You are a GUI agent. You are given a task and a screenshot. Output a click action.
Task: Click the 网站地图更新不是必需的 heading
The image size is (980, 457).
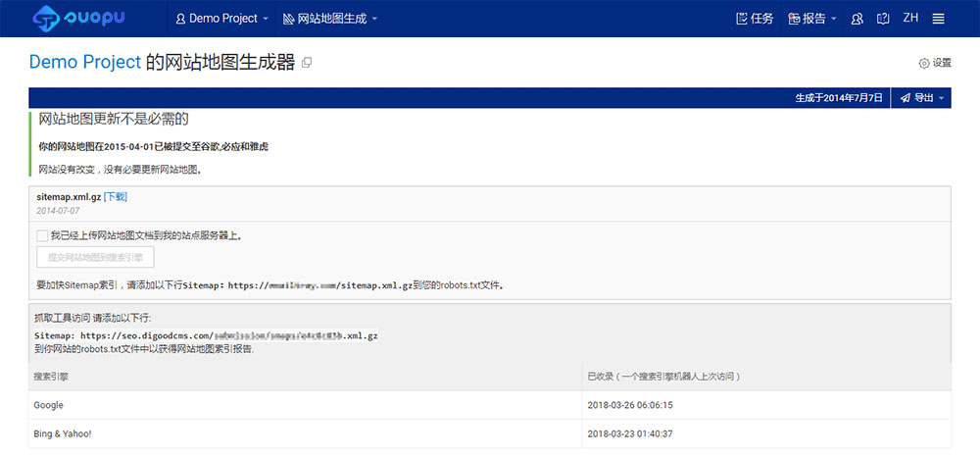tap(114, 118)
